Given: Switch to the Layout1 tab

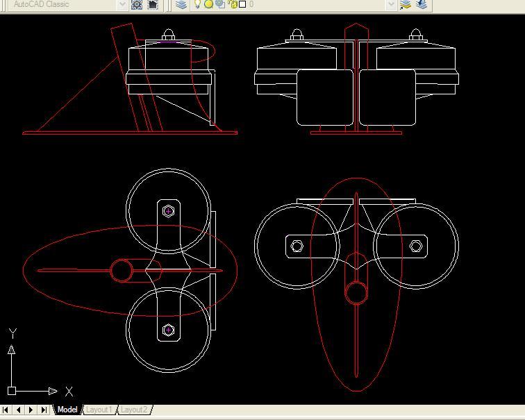Looking at the screenshot, I should [99, 410].
